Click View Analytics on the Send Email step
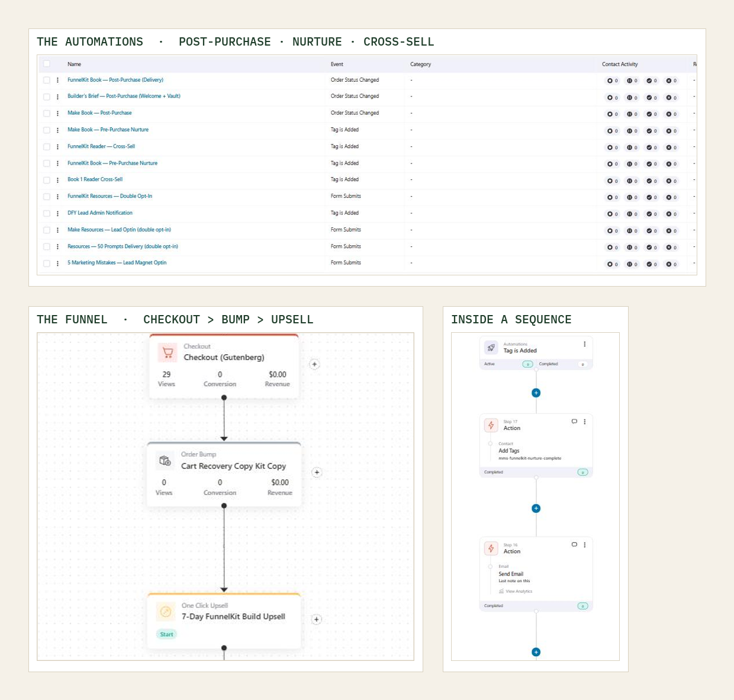The width and height of the screenshot is (734, 700). click(516, 591)
